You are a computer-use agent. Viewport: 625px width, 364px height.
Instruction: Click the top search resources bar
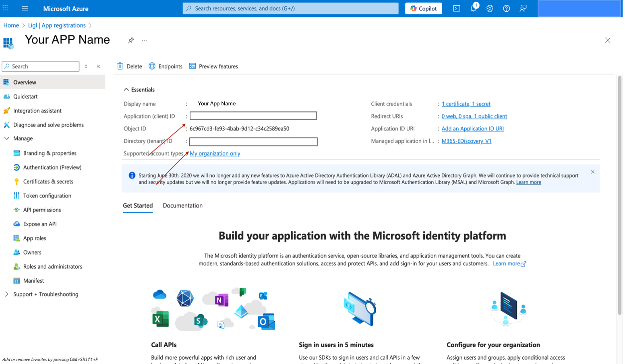(290, 8)
